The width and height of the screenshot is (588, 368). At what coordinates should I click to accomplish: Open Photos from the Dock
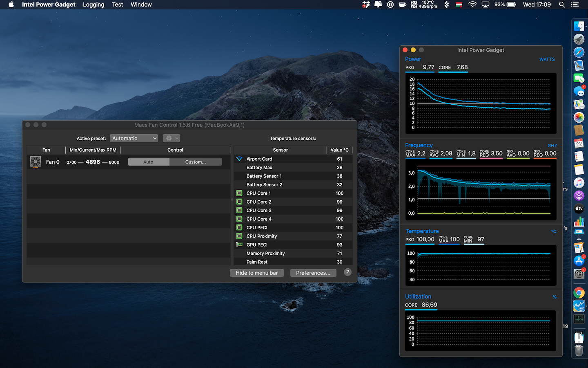click(x=579, y=117)
